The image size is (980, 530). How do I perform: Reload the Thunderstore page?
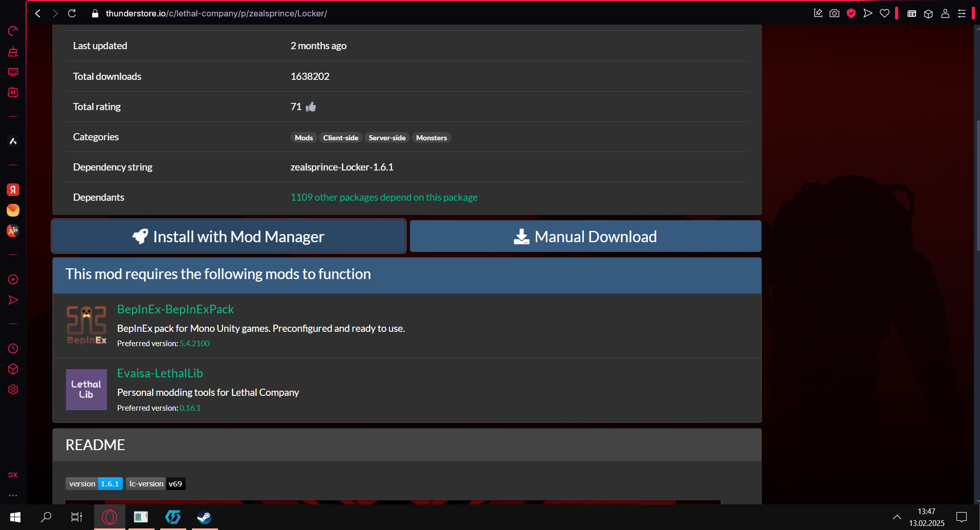72,13
